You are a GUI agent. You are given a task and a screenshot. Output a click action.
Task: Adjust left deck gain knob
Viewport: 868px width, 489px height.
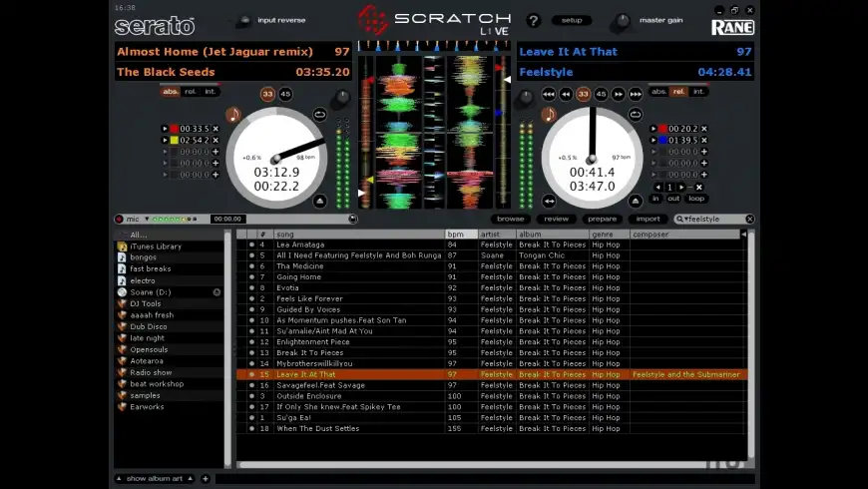(342, 98)
